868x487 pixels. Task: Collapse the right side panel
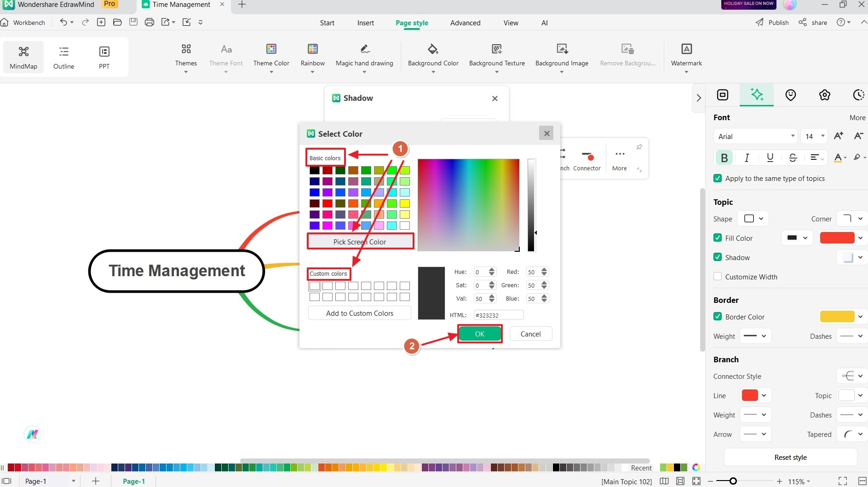(699, 98)
